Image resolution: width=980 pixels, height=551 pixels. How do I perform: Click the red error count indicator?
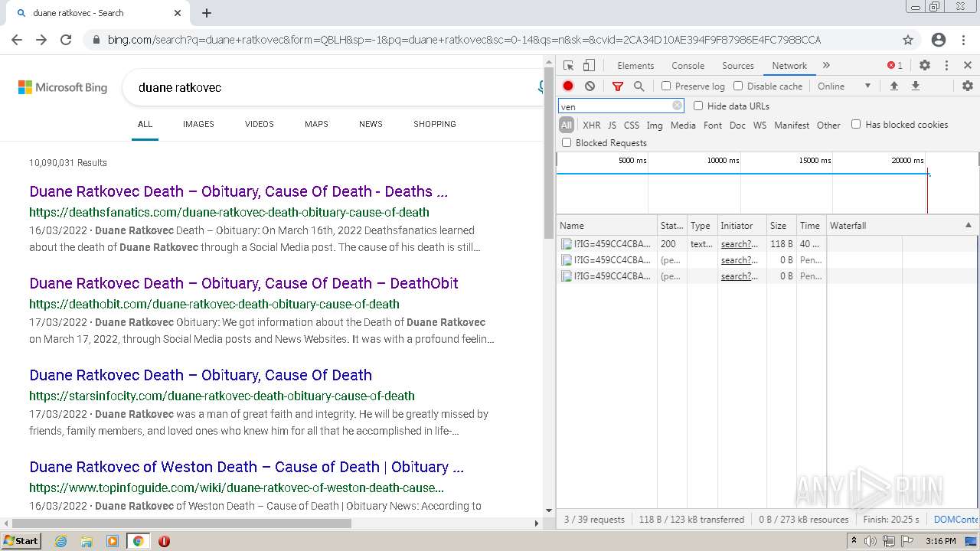894,66
